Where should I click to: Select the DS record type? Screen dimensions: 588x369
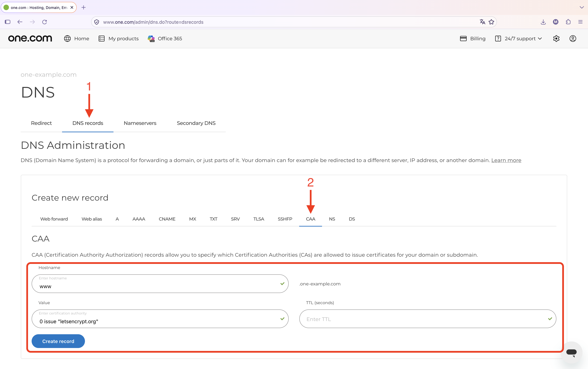(x=352, y=219)
